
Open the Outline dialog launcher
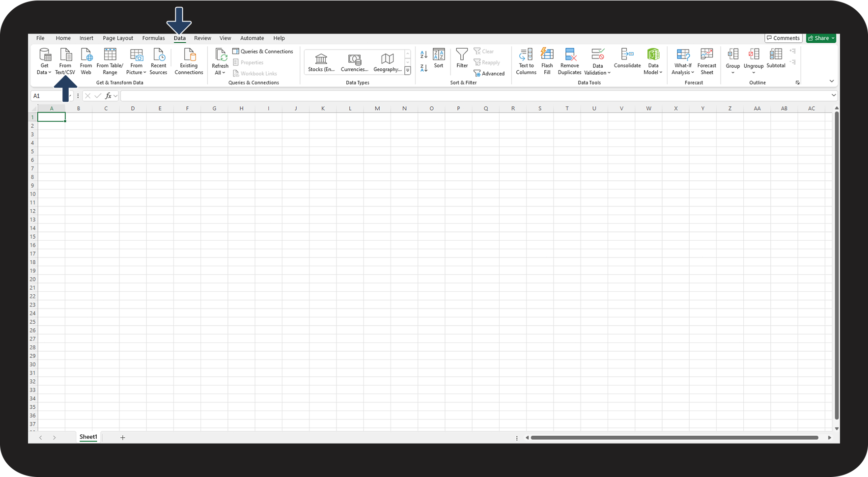pos(797,83)
